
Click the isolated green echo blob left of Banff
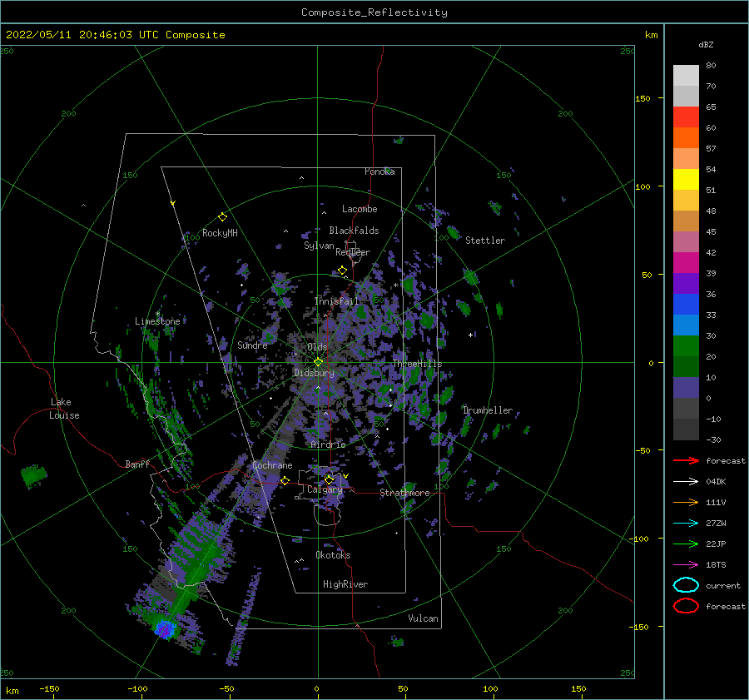(34, 475)
